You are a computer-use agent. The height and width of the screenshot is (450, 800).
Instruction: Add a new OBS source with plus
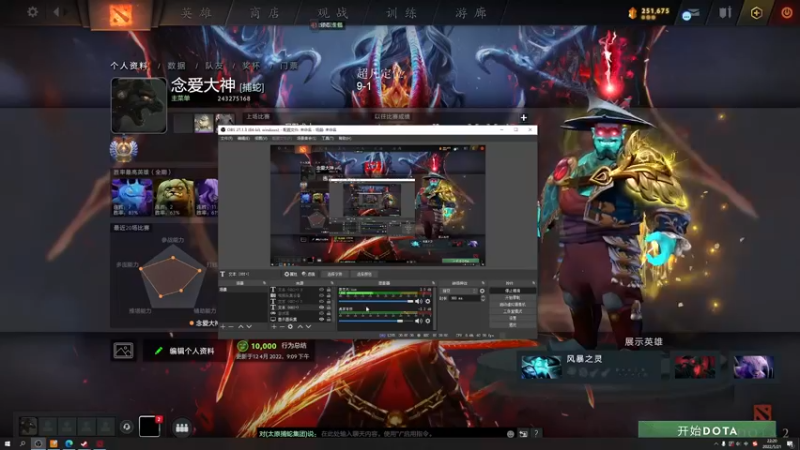point(274,327)
